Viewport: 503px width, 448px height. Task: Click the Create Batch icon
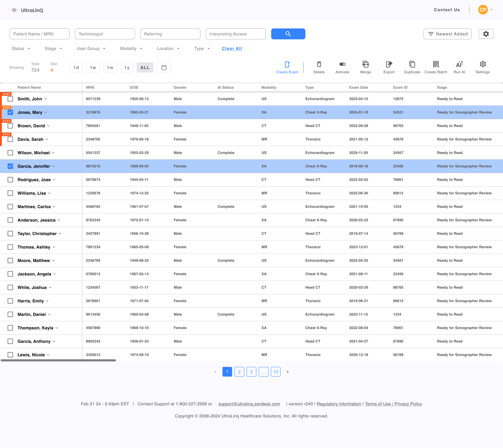436,67
